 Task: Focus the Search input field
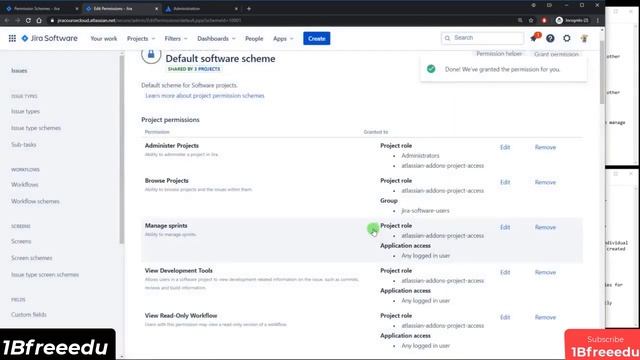click(482, 38)
